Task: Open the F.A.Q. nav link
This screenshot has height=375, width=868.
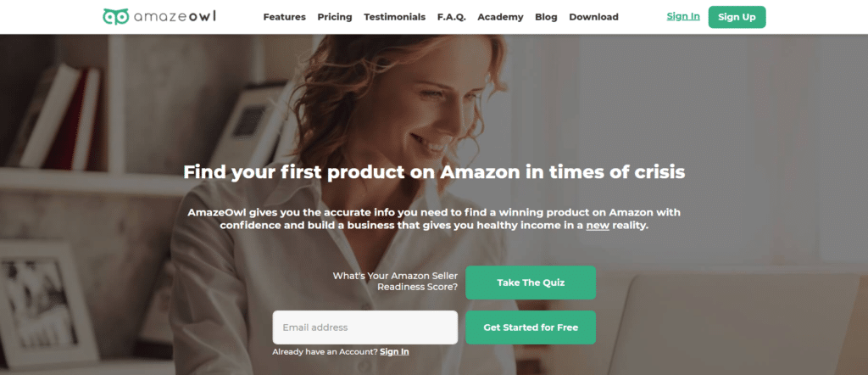Action: pos(452,17)
